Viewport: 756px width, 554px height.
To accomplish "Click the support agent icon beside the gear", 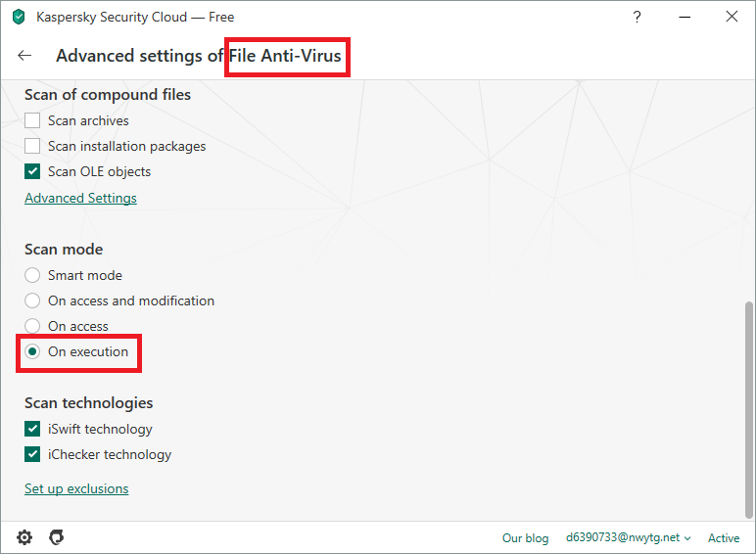I will point(56,537).
